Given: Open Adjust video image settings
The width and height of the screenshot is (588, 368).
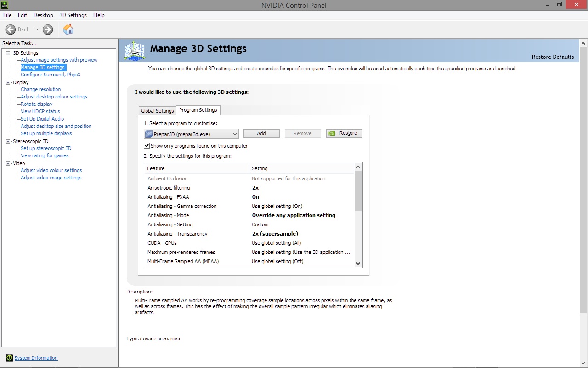Looking at the screenshot, I should point(51,178).
